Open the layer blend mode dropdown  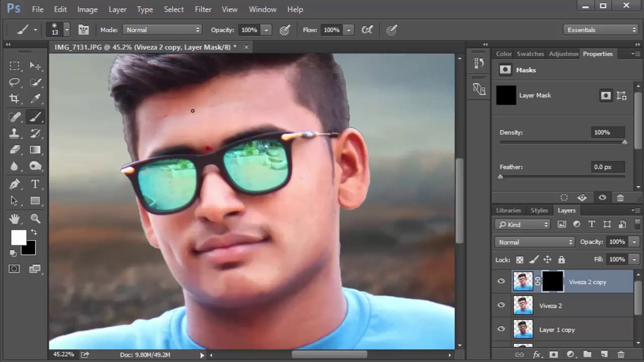pyautogui.click(x=534, y=242)
